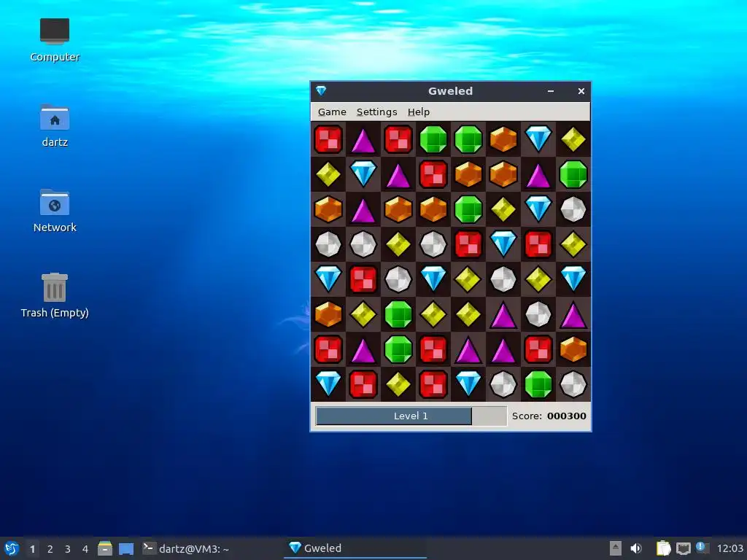Image resolution: width=747 pixels, height=560 pixels.
Task: Switch to workspace 3
Action: click(68, 549)
